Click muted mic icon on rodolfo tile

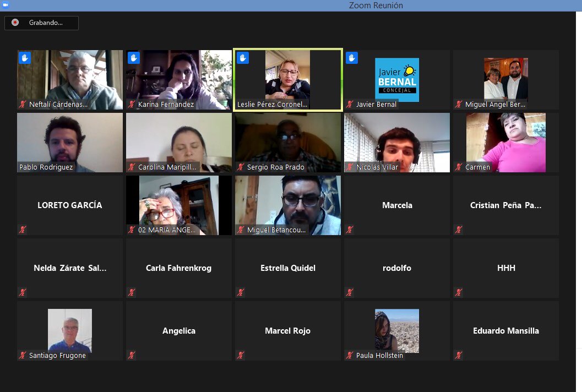tap(350, 292)
